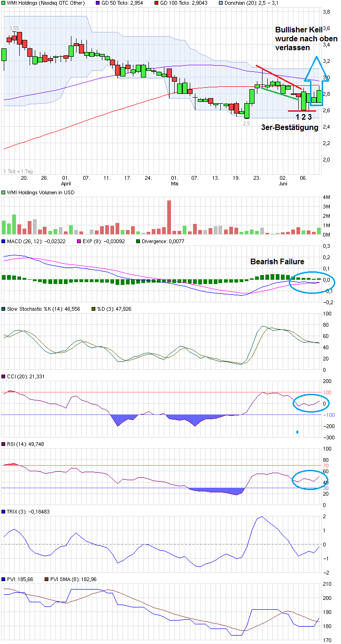Click the '4M' volume axis value

click(x=326, y=198)
